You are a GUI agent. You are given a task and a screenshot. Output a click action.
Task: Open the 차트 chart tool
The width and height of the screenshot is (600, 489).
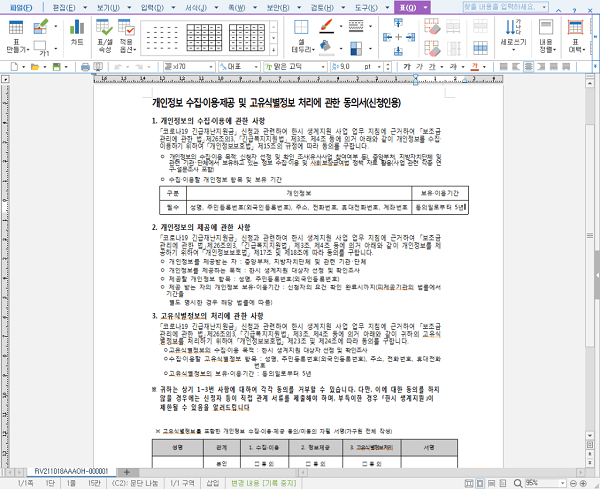tap(77, 32)
